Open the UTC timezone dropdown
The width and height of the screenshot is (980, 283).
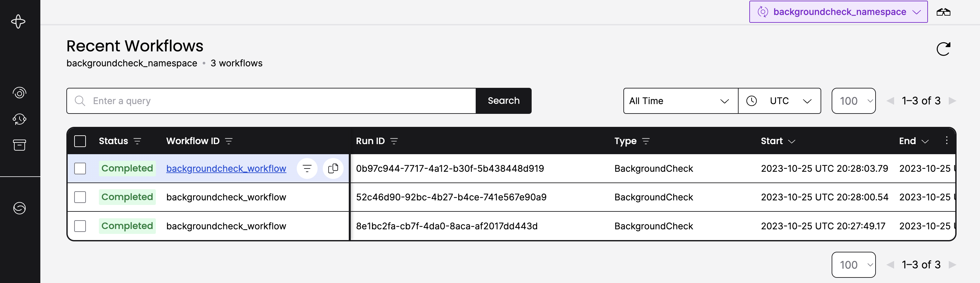780,101
